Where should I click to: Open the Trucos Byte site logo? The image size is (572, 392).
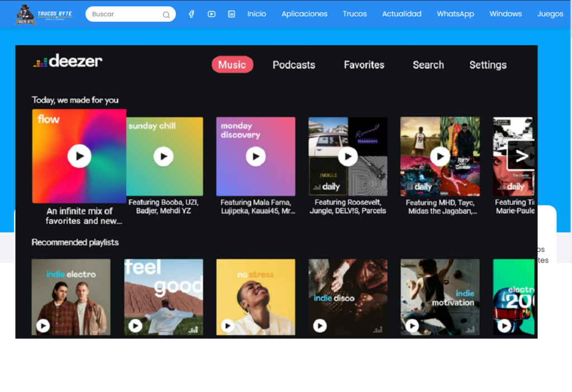(44, 15)
